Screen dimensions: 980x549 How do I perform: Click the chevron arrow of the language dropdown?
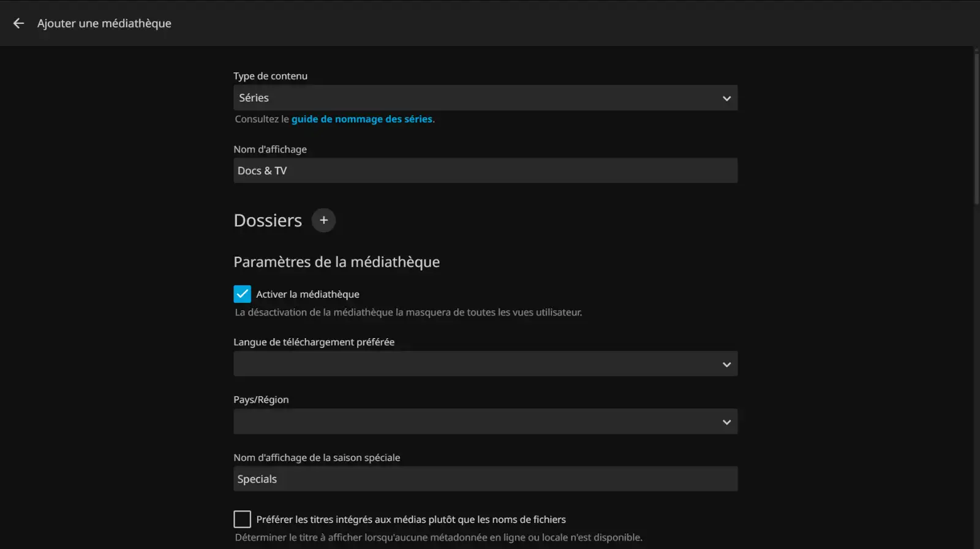coord(726,365)
